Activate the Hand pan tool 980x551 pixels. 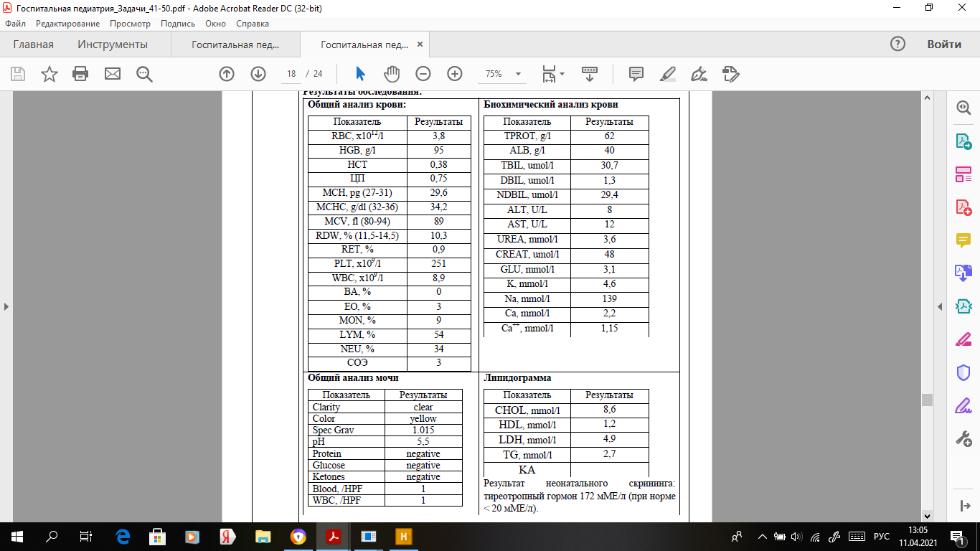[x=392, y=74]
